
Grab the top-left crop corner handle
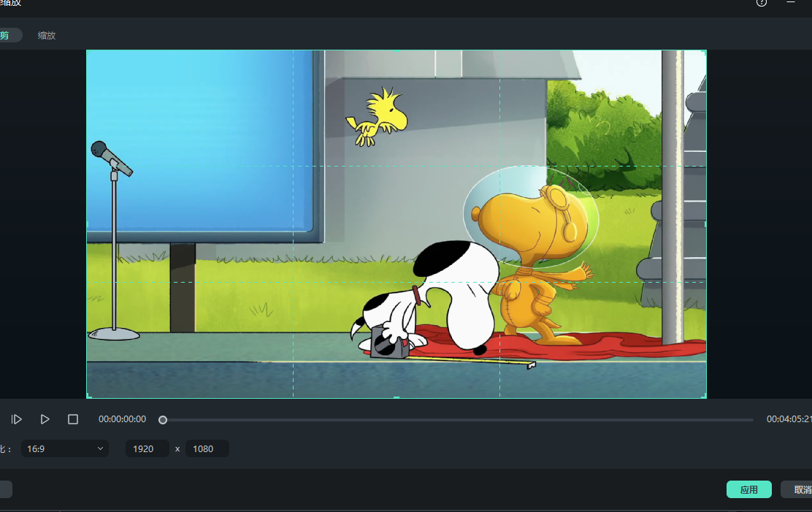point(88,51)
